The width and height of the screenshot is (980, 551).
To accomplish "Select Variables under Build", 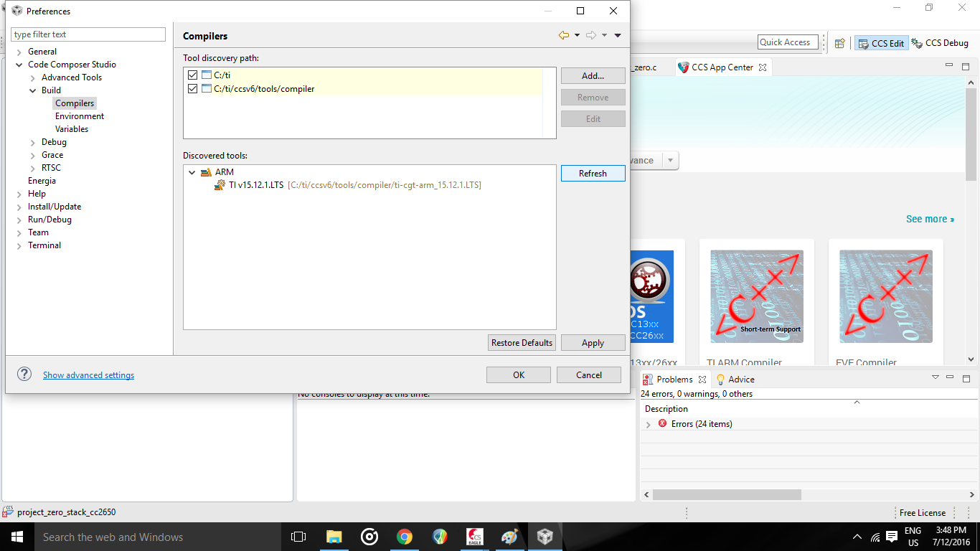I will pyautogui.click(x=72, y=129).
